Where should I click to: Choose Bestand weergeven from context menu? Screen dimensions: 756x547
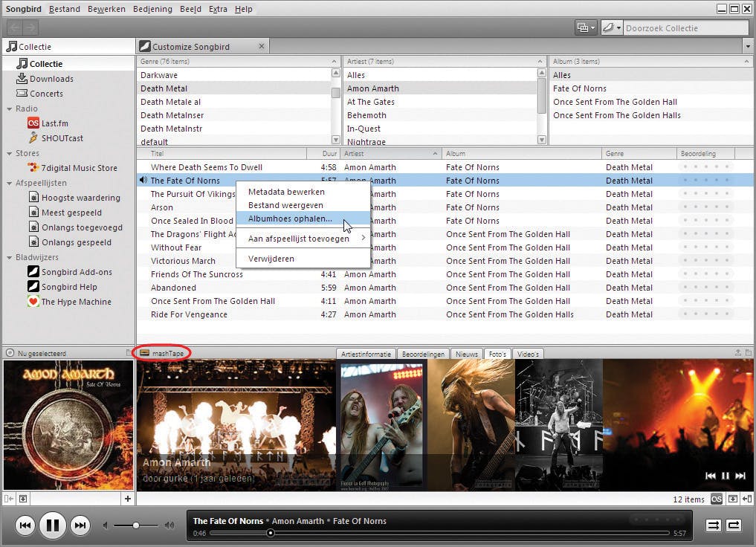303,205
